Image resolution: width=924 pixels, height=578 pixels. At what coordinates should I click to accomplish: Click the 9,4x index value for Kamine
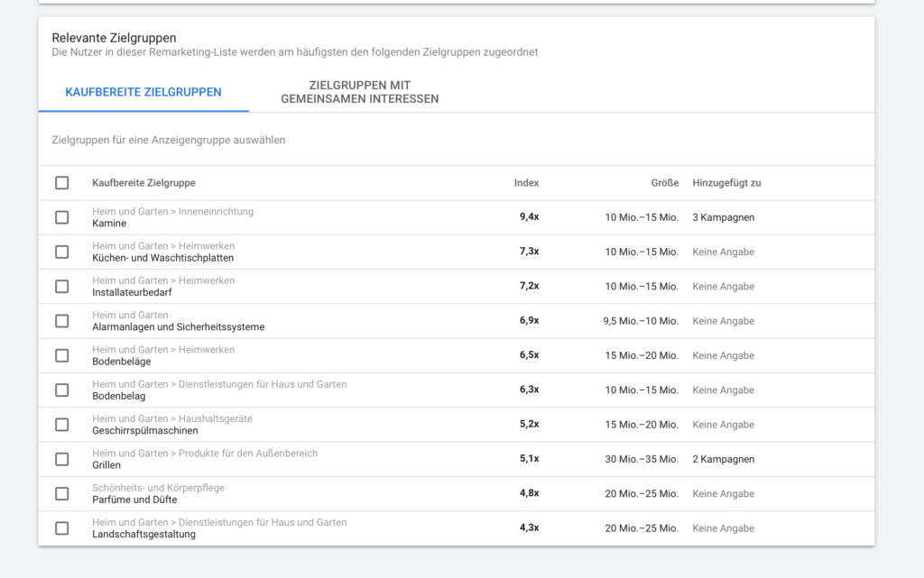pos(529,217)
